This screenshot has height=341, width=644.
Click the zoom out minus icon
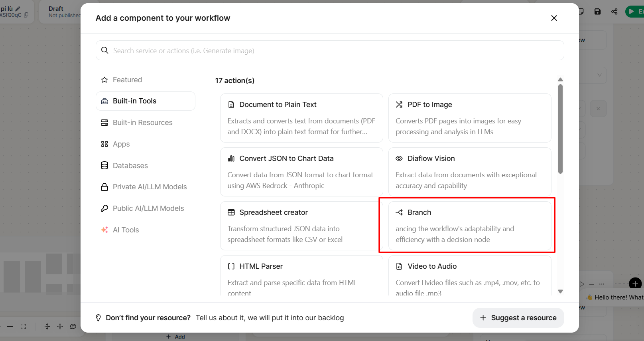10,327
